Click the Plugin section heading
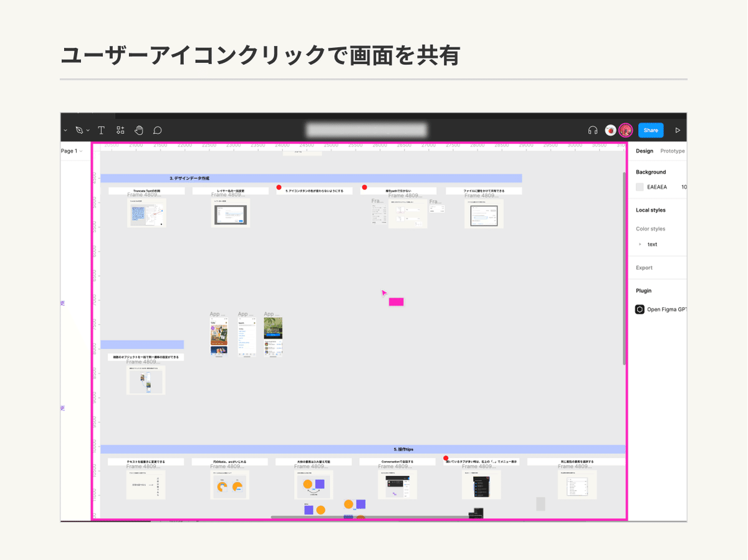 coord(644,290)
